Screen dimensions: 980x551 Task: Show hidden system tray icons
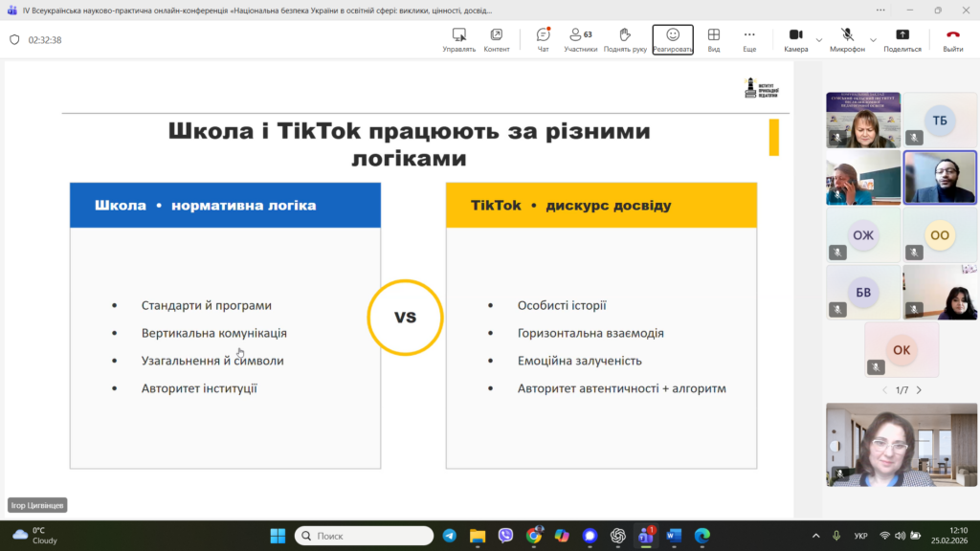(x=815, y=536)
